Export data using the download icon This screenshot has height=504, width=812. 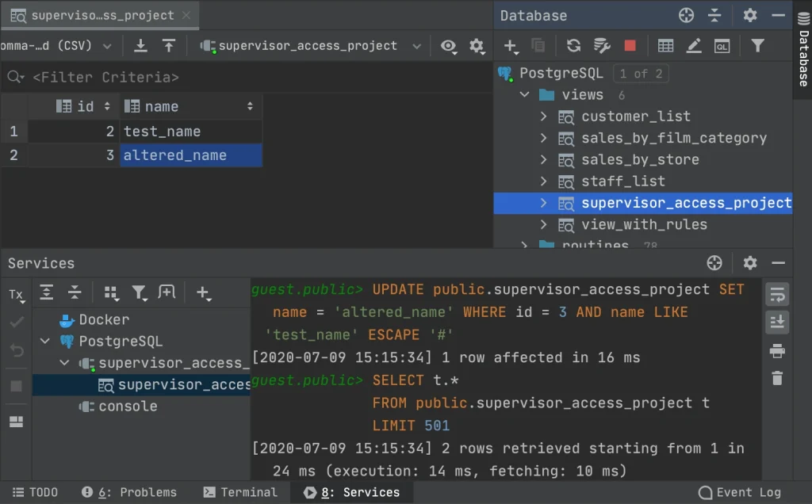coord(141,45)
